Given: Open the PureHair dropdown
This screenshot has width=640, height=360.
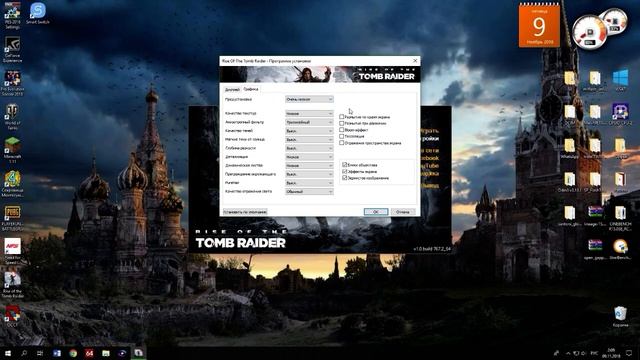Looking at the screenshot, I should pos(309,183).
